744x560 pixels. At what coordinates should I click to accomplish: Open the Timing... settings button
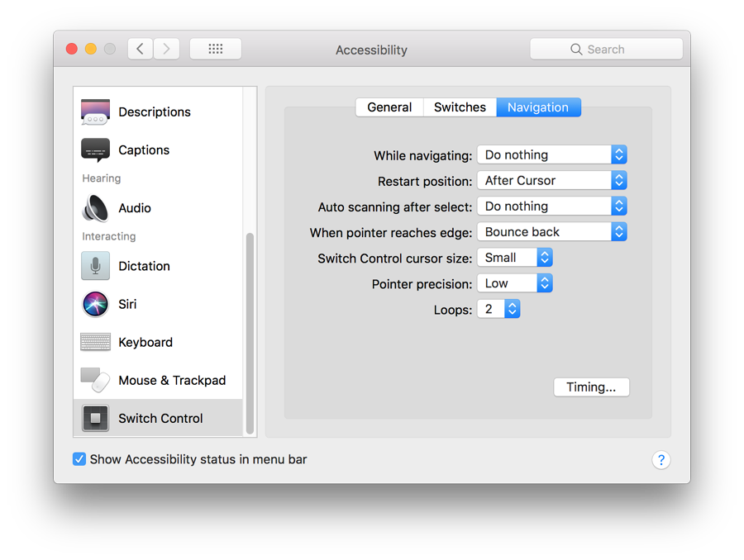point(591,387)
